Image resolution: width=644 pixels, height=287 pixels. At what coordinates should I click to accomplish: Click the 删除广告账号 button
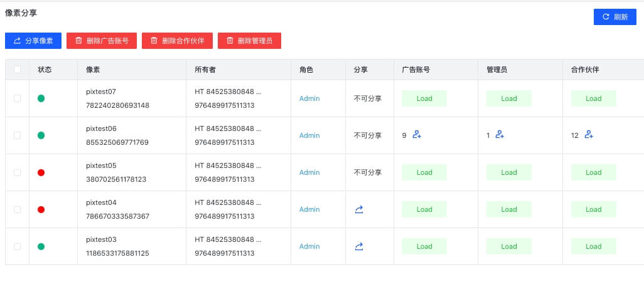point(102,41)
